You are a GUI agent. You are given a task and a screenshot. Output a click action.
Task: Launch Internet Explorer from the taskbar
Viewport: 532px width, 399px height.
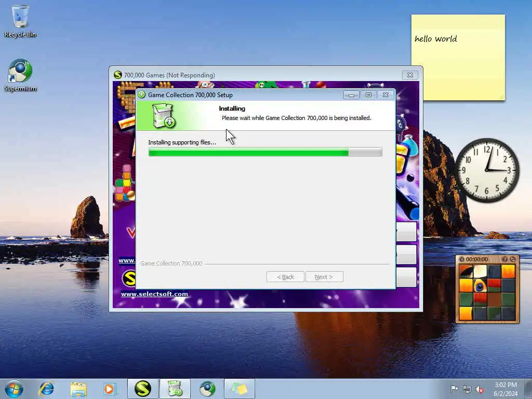click(x=46, y=389)
